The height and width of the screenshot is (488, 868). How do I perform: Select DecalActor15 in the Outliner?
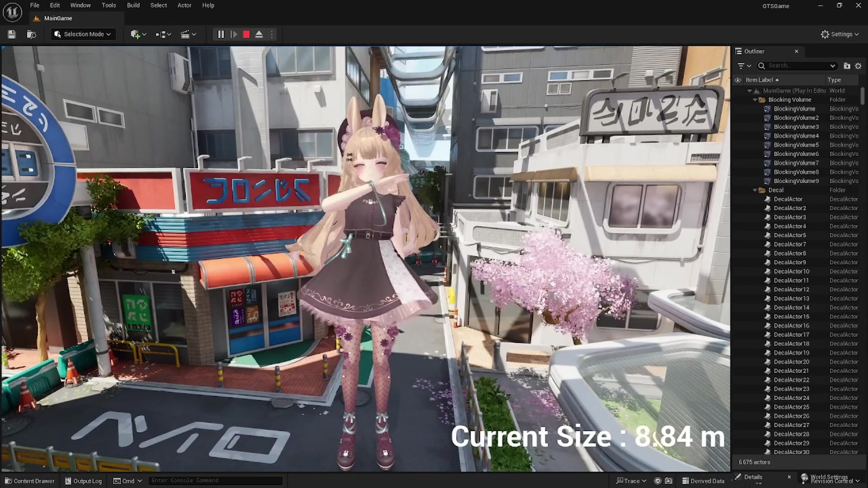792,317
